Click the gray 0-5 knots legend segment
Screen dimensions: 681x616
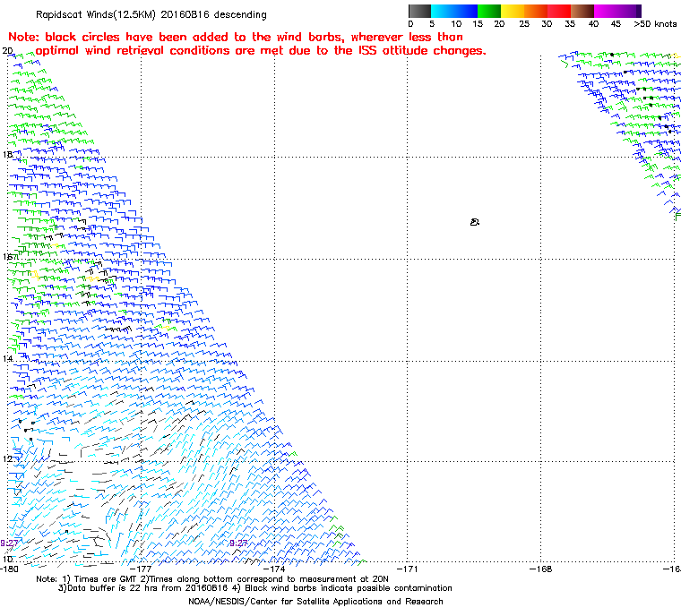419,11
